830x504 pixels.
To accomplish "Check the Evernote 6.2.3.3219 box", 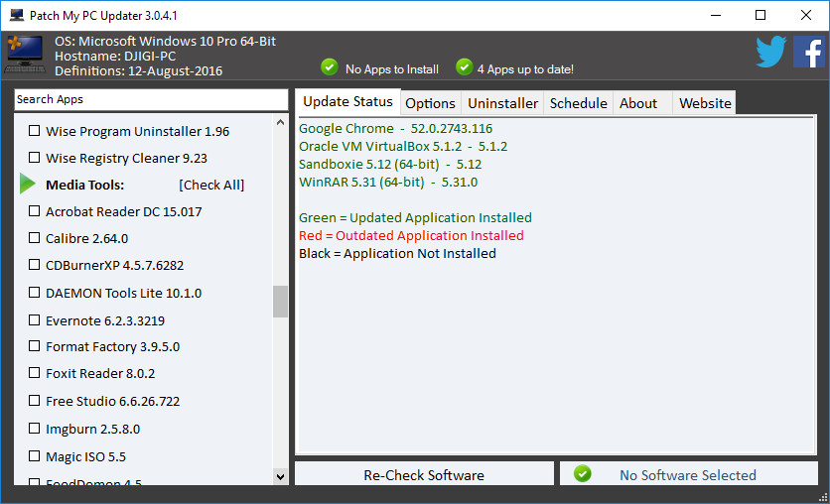I will coord(35,319).
